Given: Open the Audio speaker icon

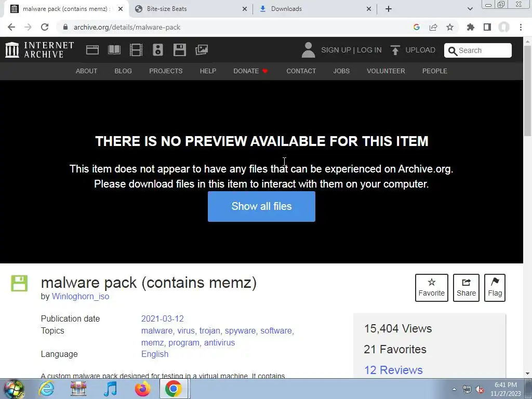Looking at the screenshot, I should pos(158,50).
